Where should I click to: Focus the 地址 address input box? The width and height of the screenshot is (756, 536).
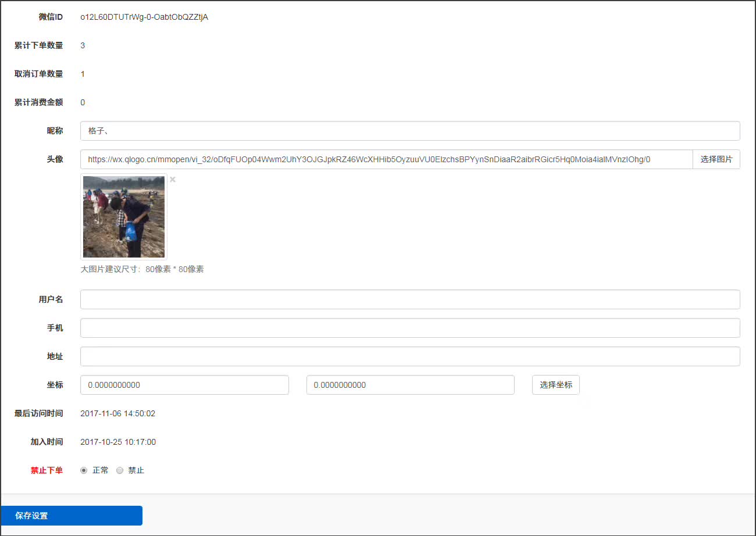point(409,356)
